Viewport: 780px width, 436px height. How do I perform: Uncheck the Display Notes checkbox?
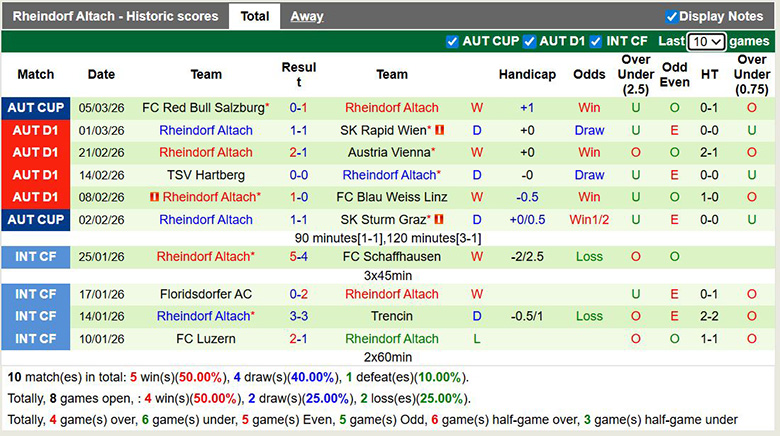[672, 16]
